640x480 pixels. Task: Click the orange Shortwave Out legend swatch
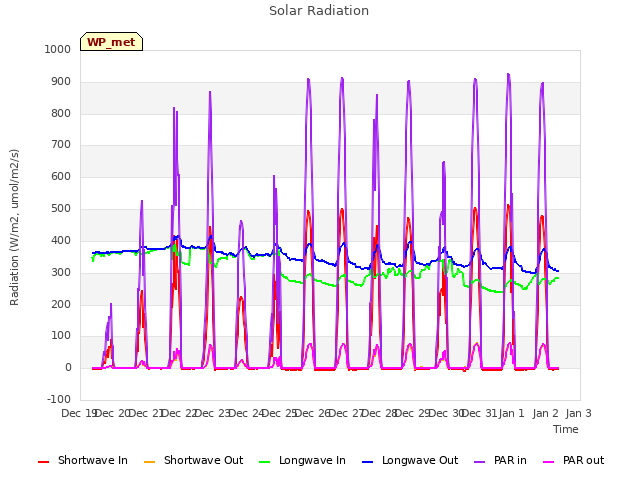click(x=150, y=462)
